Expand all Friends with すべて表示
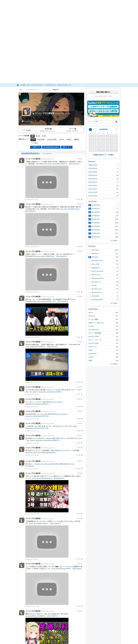The height and width of the screenshot is (644, 138). [x=114, y=303]
